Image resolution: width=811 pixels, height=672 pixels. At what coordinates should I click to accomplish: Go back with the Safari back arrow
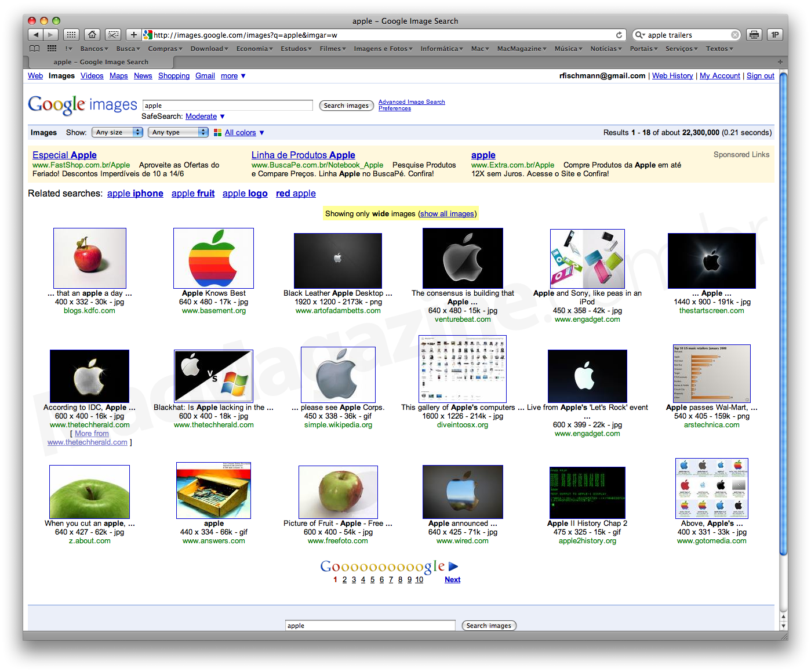(x=36, y=35)
